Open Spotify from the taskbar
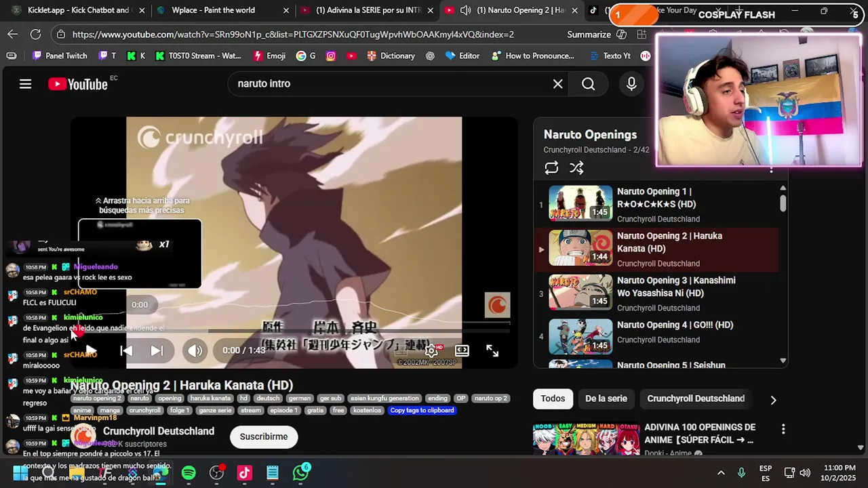 point(189,472)
